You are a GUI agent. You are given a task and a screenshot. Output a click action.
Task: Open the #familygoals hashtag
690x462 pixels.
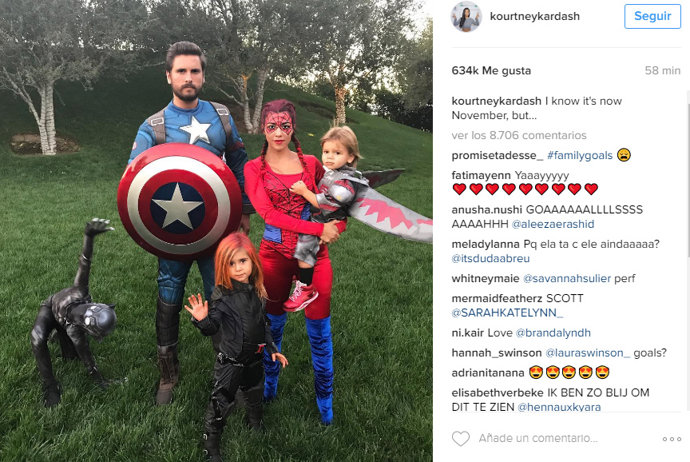tap(580, 155)
